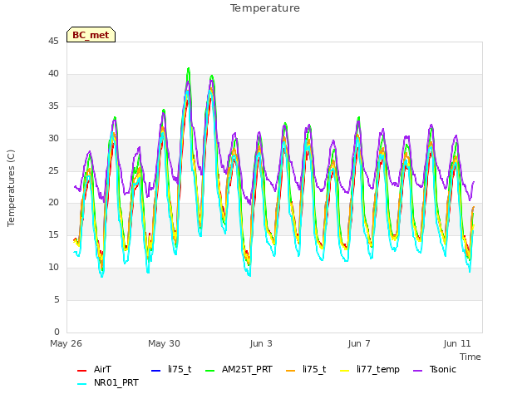Click the Jun 11 x-axis tick label
The width and height of the screenshot is (532, 399).
click(457, 343)
